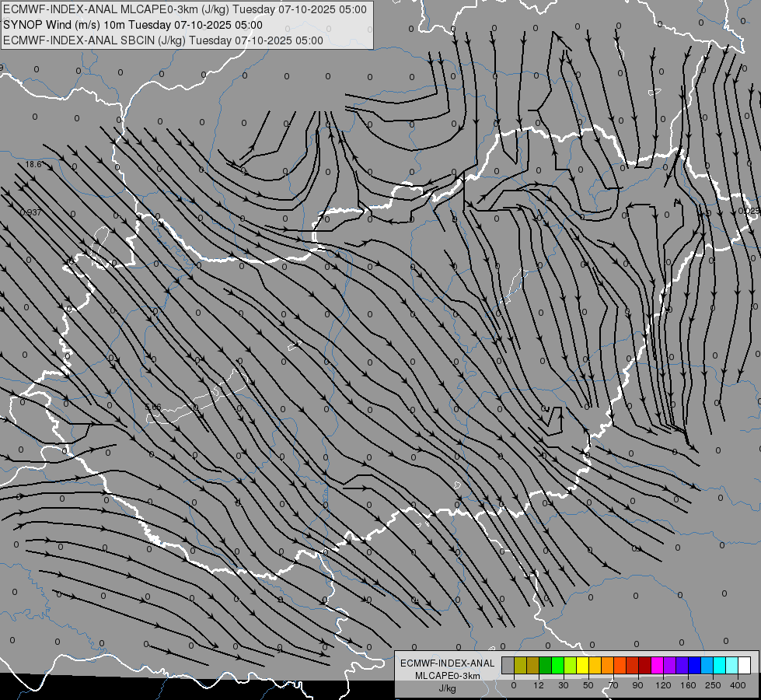Click the 0.025 value on the map
761x700 pixels.
(x=749, y=211)
